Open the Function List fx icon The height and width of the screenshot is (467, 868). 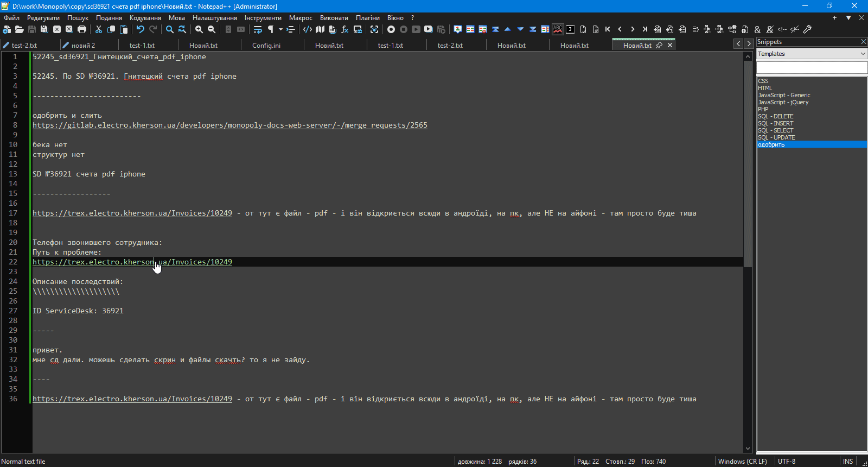coord(345,29)
